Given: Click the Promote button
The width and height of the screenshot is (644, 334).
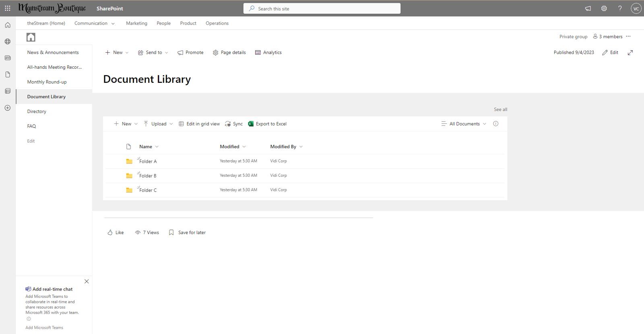Looking at the screenshot, I should 190,53.
